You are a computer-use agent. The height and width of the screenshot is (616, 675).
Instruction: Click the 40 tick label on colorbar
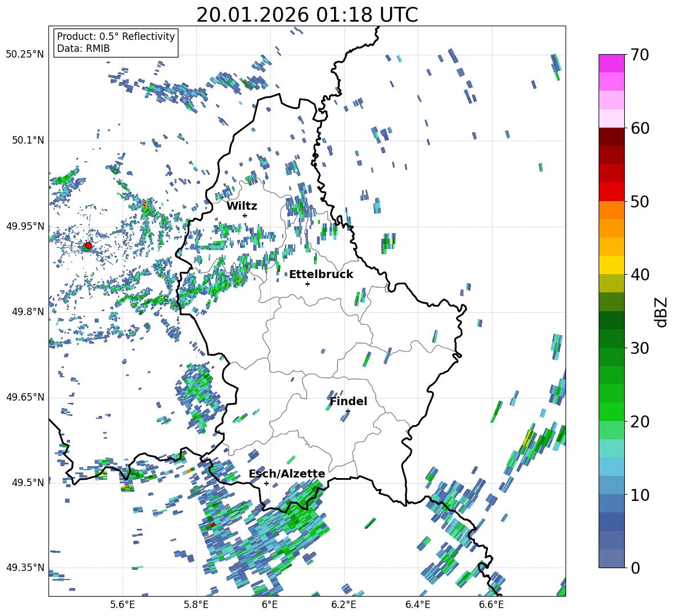tap(640, 275)
